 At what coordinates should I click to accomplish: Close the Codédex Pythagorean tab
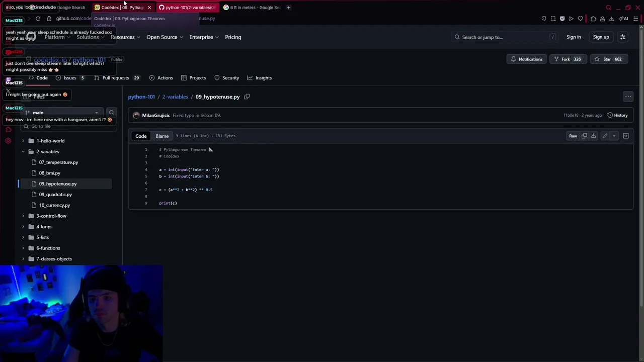click(149, 8)
